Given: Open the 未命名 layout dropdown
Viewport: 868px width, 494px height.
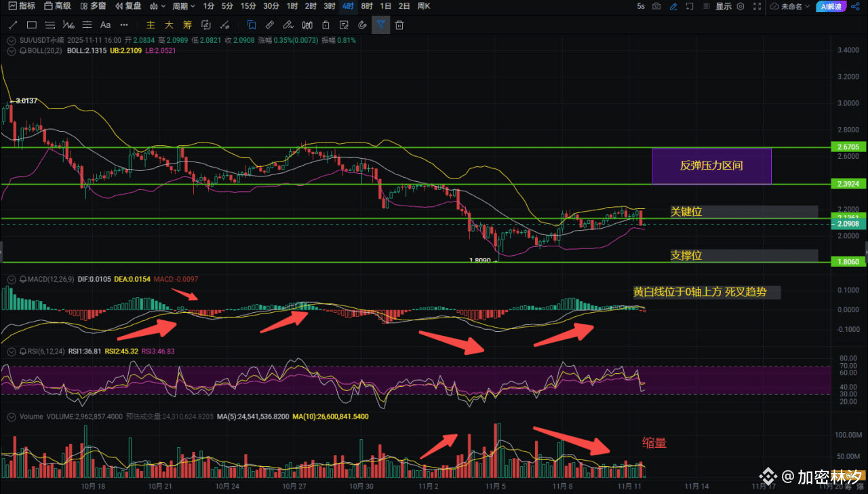Looking at the screenshot, I should (789, 6).
